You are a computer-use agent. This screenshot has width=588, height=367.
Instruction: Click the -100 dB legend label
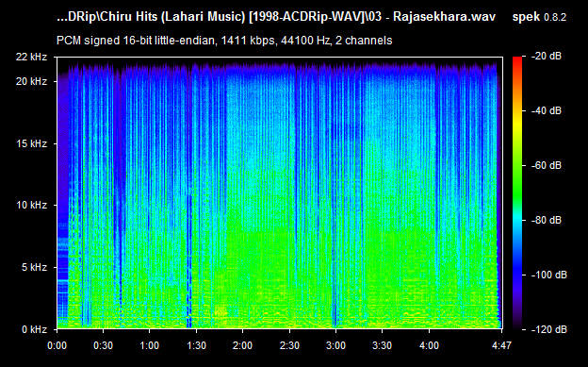549,275
